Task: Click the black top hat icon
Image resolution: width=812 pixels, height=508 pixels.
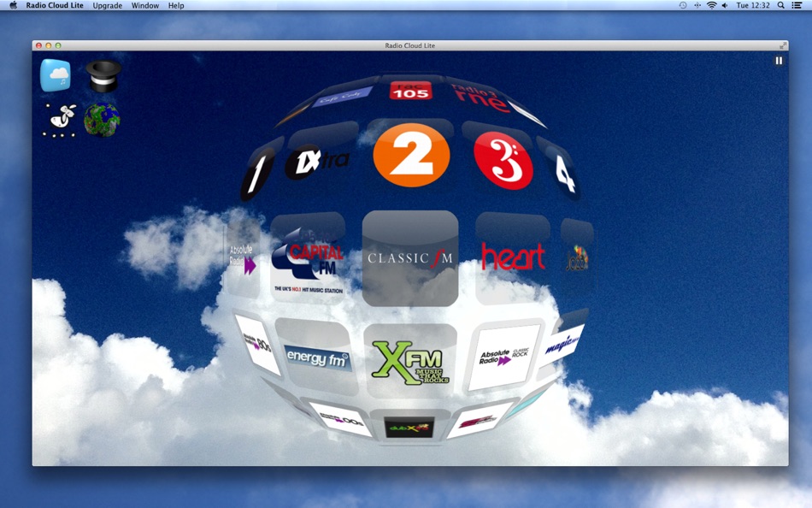Action: (103, 75)
